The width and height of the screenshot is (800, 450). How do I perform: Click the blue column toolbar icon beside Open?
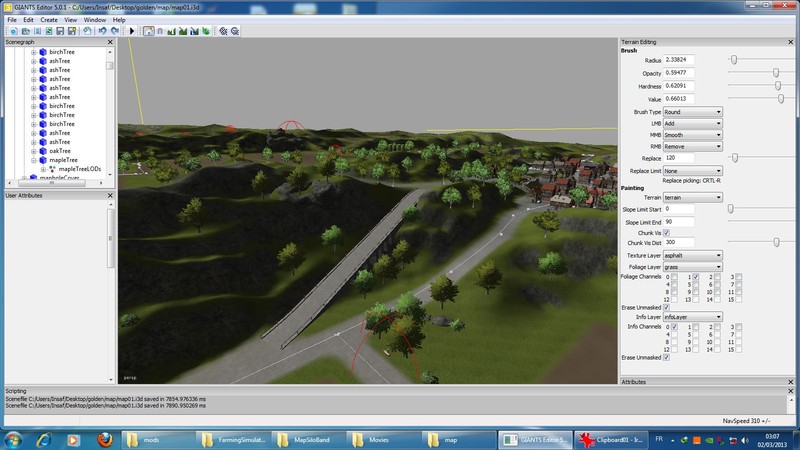pyautogui.click(x=37, y=31)
